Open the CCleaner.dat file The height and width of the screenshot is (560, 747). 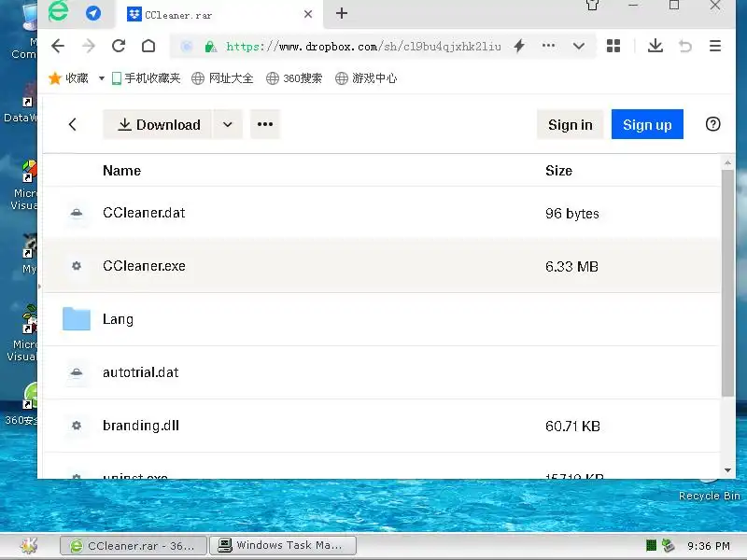144,213
